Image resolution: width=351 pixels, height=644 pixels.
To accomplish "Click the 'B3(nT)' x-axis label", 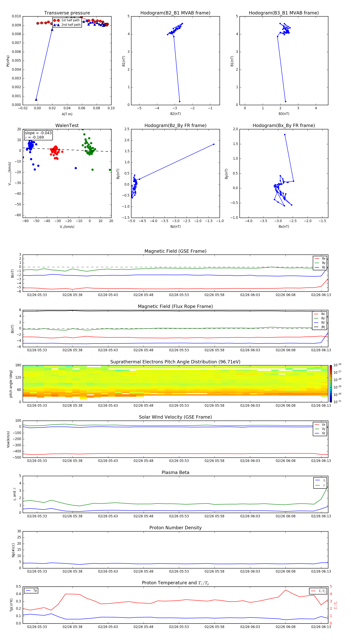I will click(x=284, y=114).
